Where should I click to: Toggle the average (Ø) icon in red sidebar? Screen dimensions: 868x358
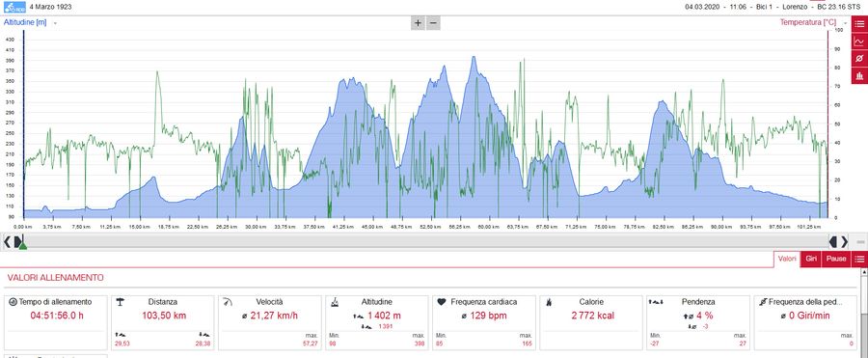coord(859,58)
